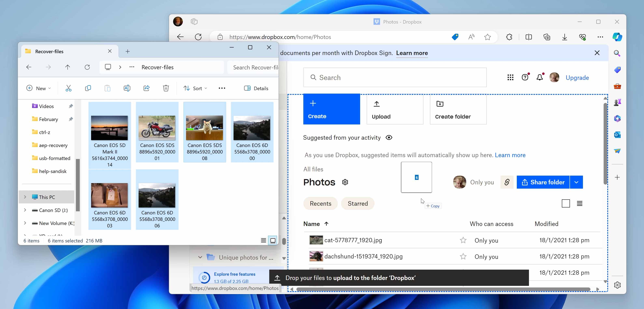Expand Canon SD (J:) drive node
The image size is (644, 309).
25,210
